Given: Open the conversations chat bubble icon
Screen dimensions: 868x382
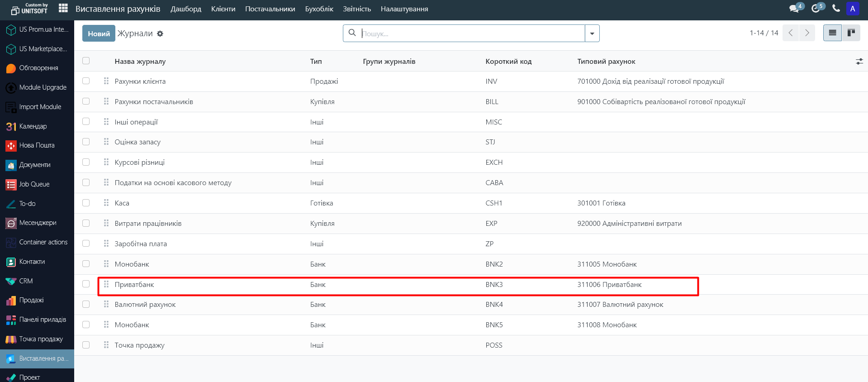Looking at the screenshot, I should point(794,9).
